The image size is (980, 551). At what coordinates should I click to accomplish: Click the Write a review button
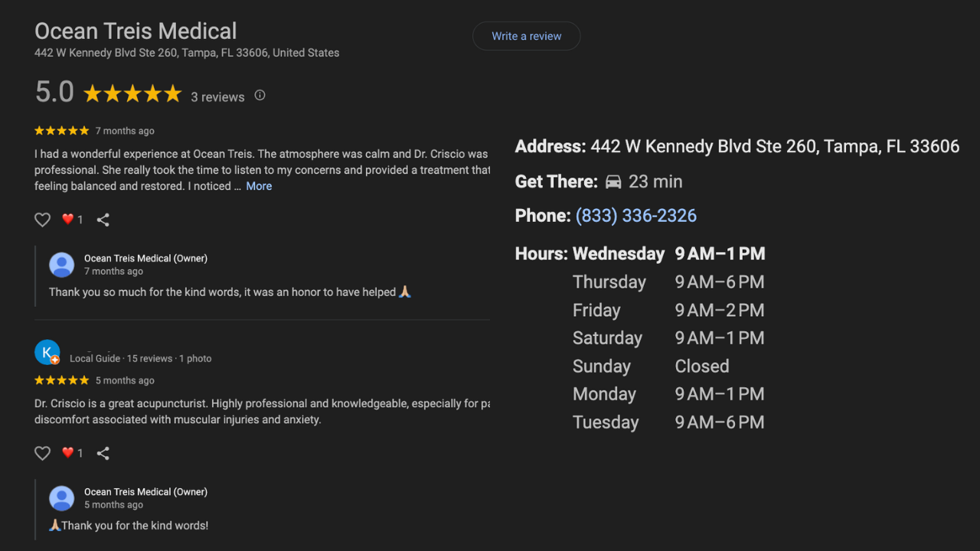(526, 36)
